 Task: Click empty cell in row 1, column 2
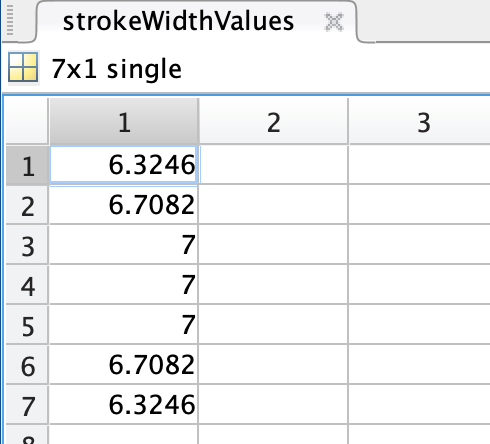pyautogui.click(x=273, y=165)
